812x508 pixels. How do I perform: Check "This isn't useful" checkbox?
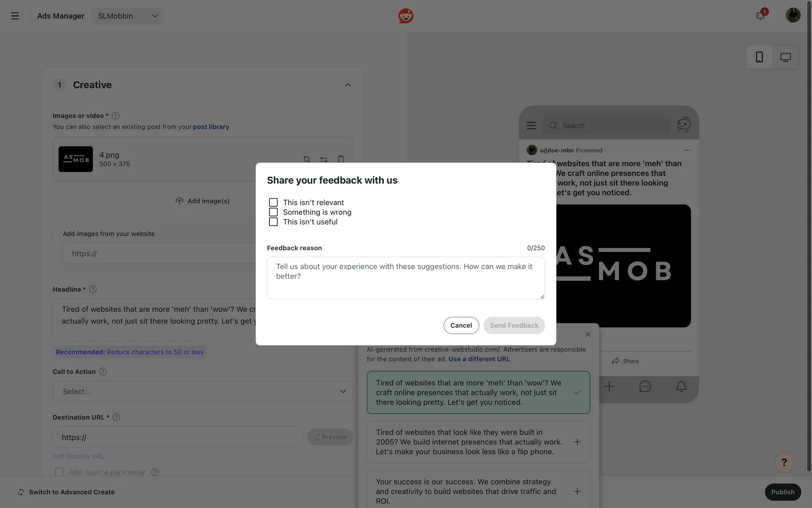(x=273, y=222)
